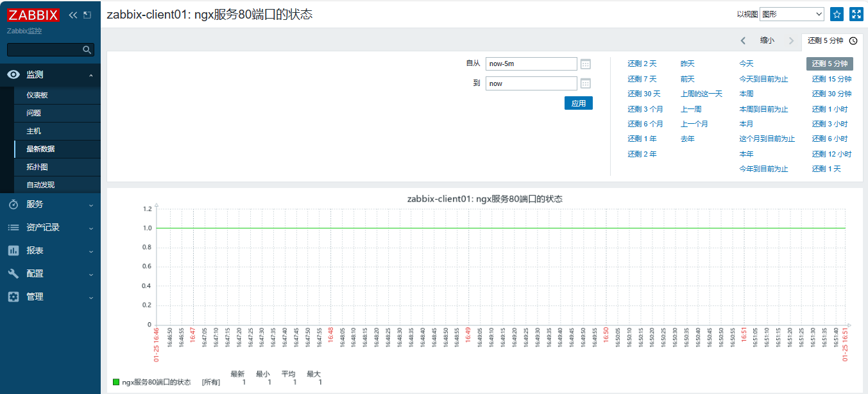Click 缩小 to zoom out
The image size is (868, 394).
767,40
